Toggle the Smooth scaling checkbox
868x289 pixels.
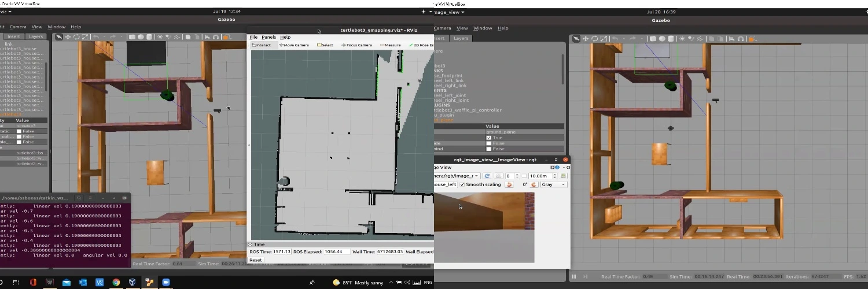tap(462, 185)
